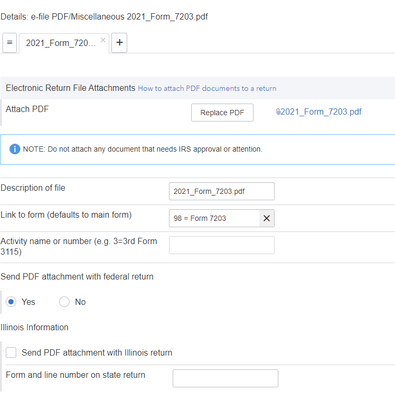Viewport: 395px width, 400px height.
Task: Click the blue info note icon
Action: [x=15, y=149]
